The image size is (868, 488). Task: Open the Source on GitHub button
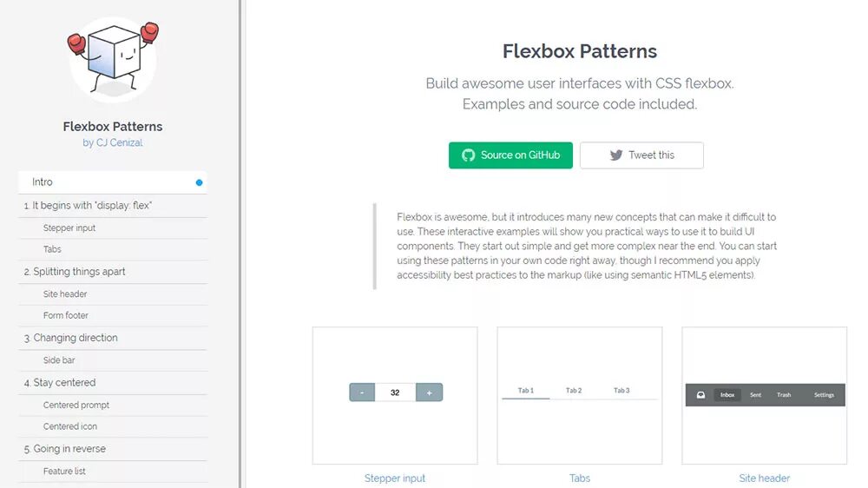pos(510,155)
